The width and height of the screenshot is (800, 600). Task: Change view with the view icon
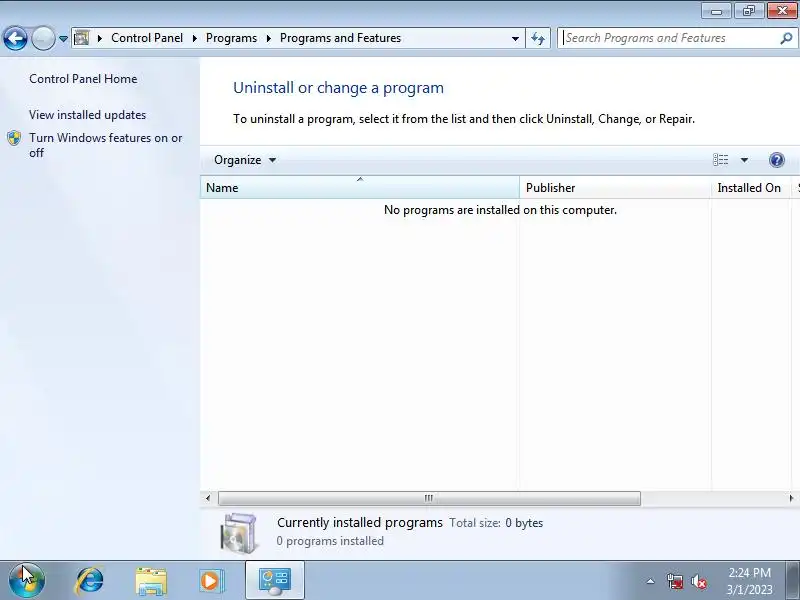click(720, 160)
